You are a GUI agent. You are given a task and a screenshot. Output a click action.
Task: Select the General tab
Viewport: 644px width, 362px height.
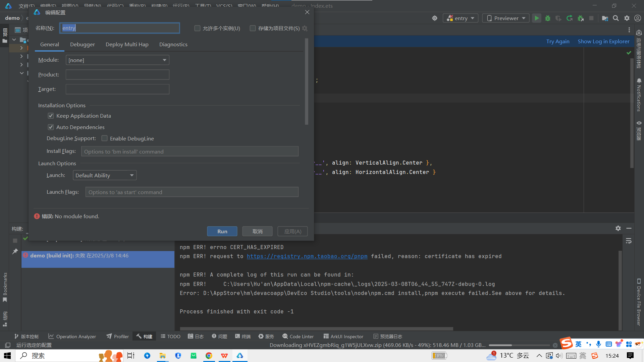[x=50, y=45]
